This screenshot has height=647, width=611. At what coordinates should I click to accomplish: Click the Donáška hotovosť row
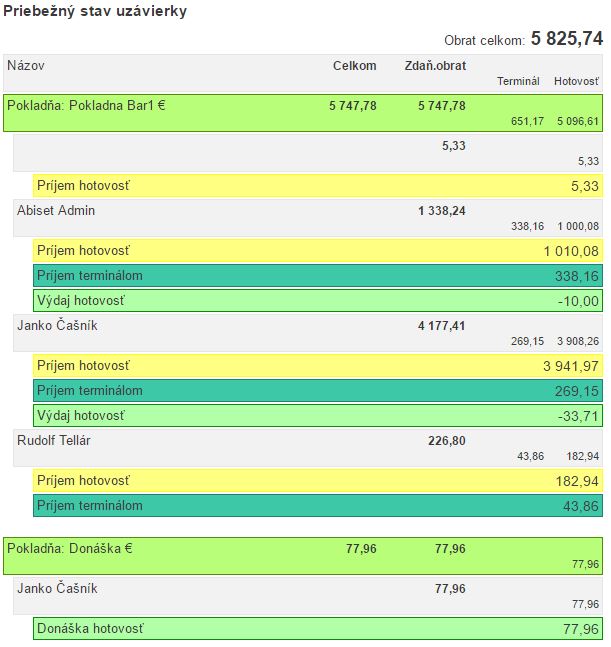[x=317, y=628]
